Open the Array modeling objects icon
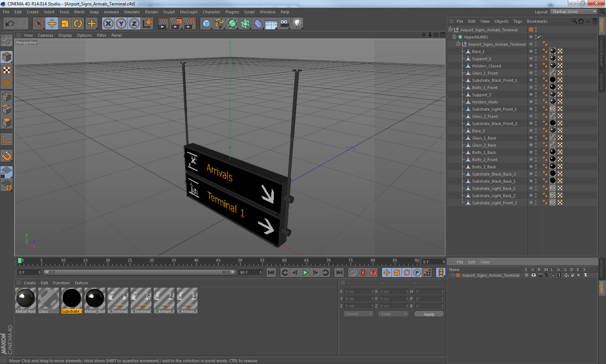The image size is (606, 364). click(245, 24)
